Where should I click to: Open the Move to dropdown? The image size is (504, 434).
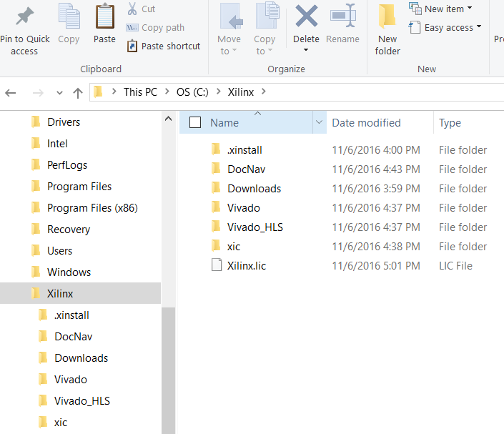pos(229,45)
